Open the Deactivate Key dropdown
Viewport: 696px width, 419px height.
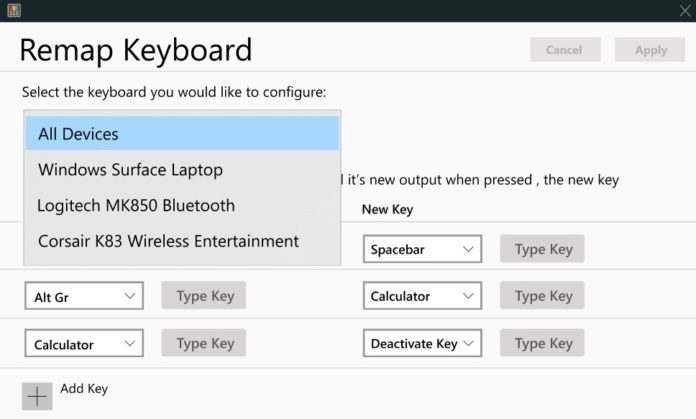421,344
